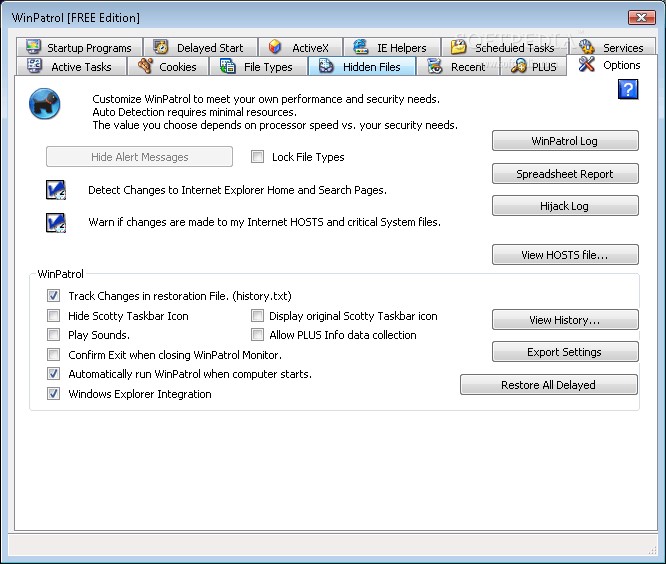
Task: Open the Hijack Log
Action: point(565,206)
